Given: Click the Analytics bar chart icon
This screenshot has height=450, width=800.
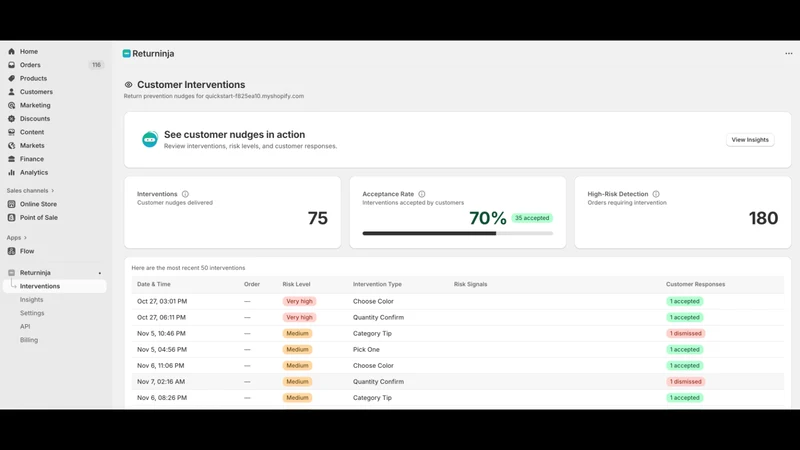Looking at the screenshot, I should pos(11,172).
